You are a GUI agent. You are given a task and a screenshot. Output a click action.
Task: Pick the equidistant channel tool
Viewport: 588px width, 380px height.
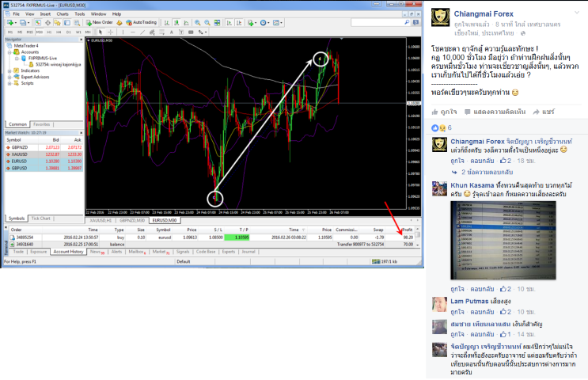(152, 32)
